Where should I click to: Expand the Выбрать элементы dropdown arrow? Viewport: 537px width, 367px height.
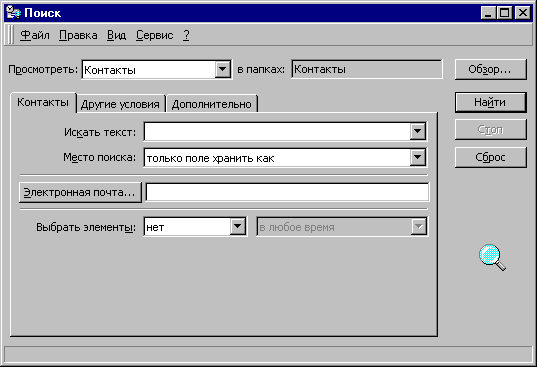(237, 227)
